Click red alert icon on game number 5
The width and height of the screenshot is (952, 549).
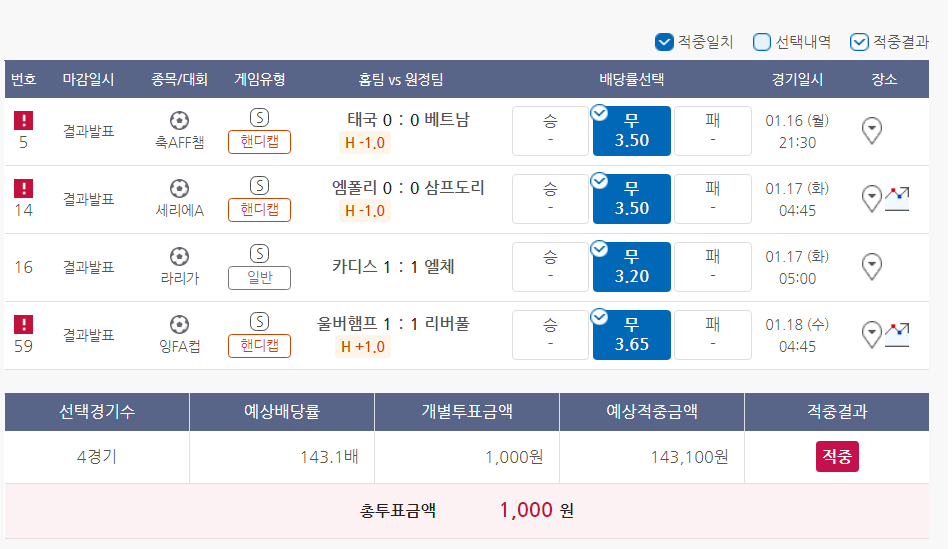point(24,120)
